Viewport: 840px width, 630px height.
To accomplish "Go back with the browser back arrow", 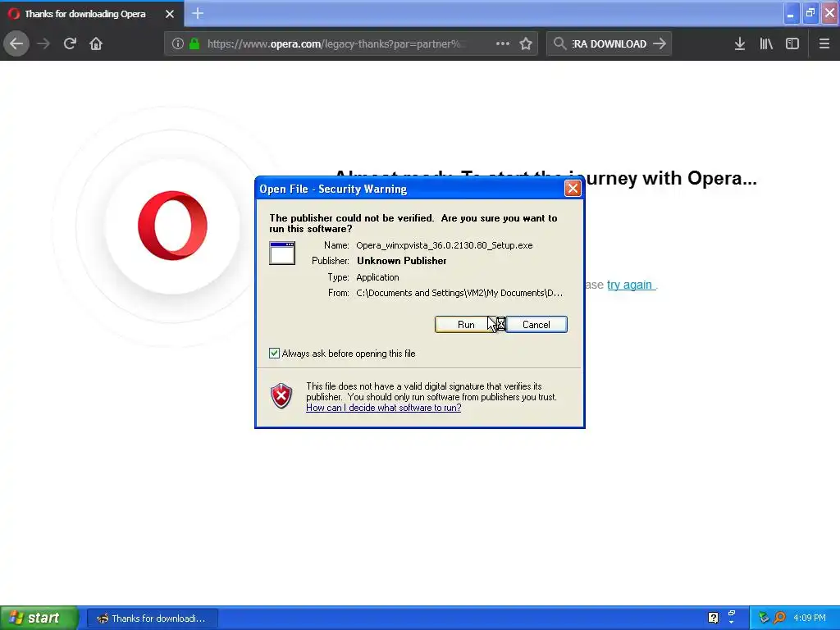I will [16, 43].
